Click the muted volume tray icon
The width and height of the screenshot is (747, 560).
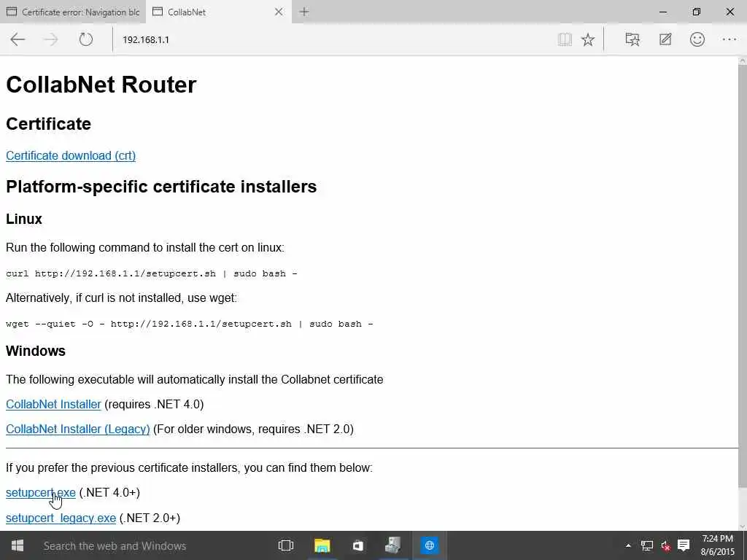pyautogui.click(x=665, y=545)
